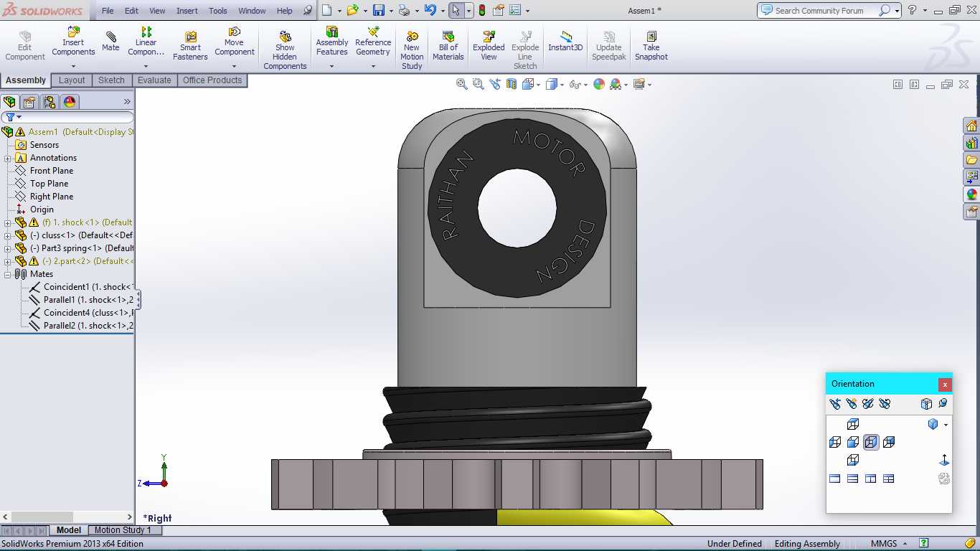Open the Custom Properties task pane tab
Viewport: 980px width, 551px height.
coord(972,212)
